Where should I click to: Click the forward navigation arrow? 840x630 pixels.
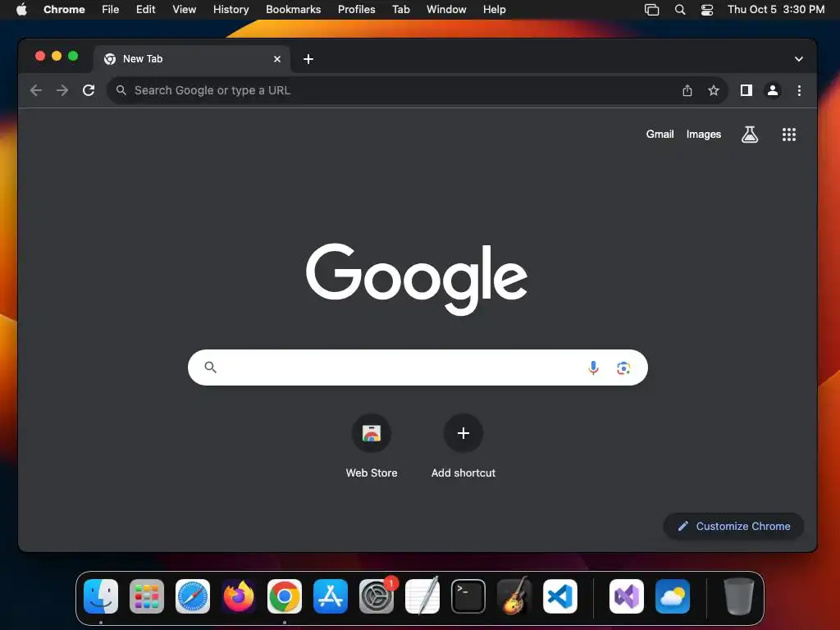tap(62, 90)
